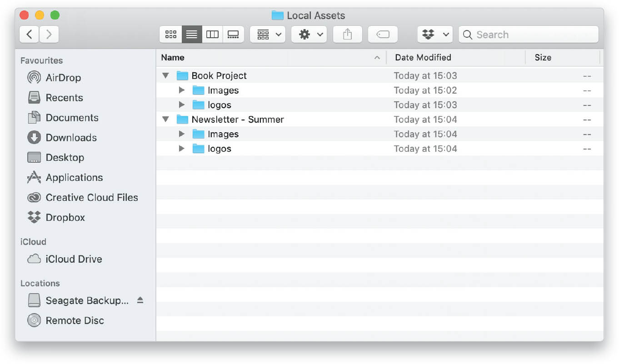Viewport: 619px width, 364px height.
Task: Collapse the Book Project folder
Action: (x=166, y=75)
